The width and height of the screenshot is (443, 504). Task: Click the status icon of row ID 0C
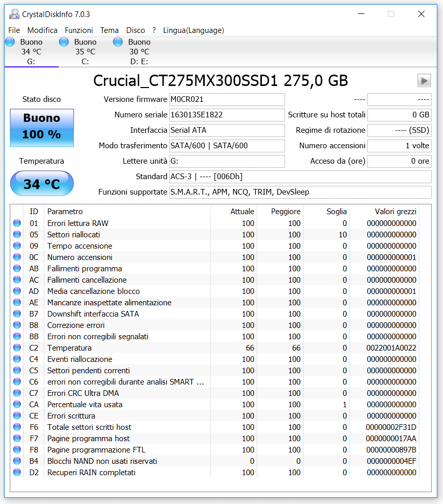tap(17, 257)
